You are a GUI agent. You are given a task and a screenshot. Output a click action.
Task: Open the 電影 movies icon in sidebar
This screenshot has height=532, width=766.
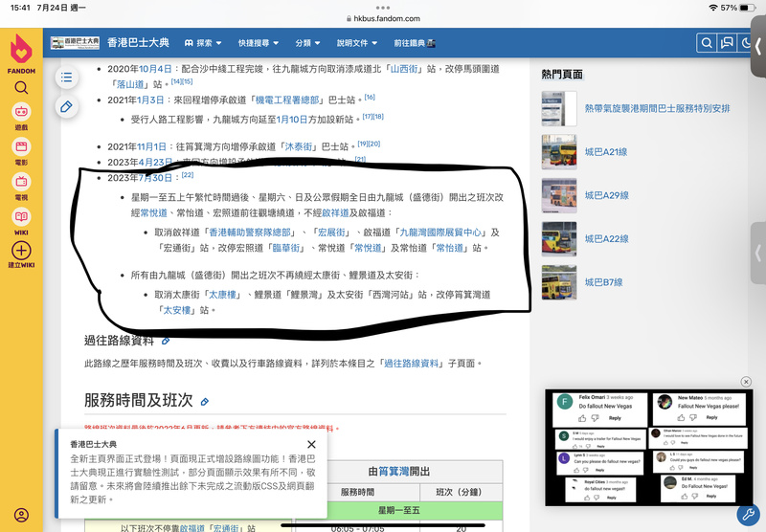pos(21,147)
